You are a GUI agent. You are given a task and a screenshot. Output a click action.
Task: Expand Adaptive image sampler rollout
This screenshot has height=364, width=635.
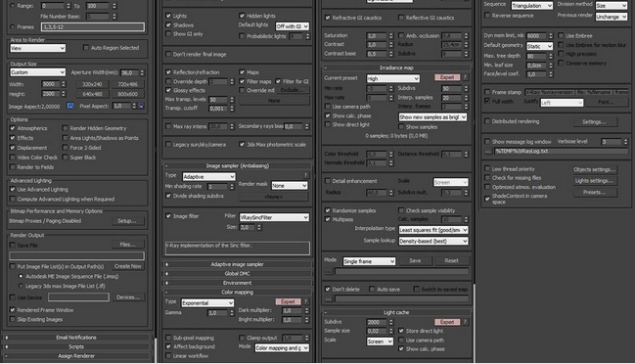tap(238, 264)
